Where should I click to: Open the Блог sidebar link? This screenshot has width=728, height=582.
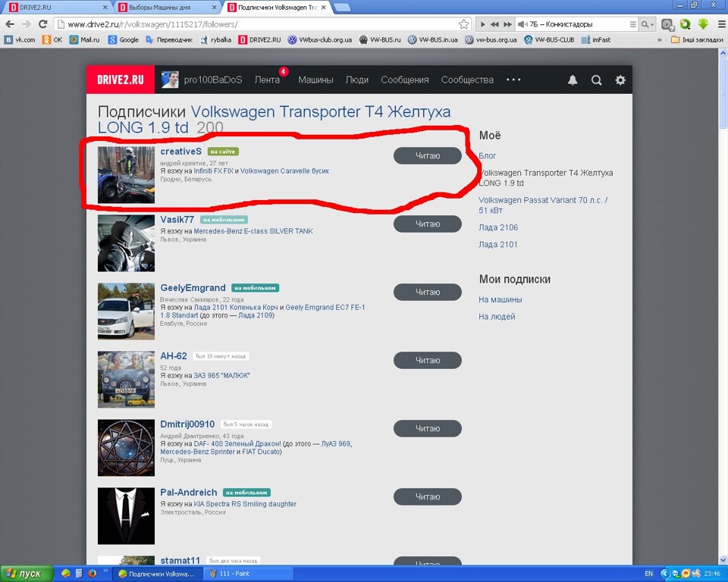pyautogui.click(x=488, y=156)
